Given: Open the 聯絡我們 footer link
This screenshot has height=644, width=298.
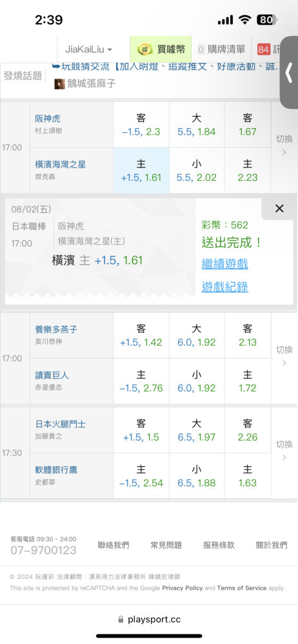Looking at the screenshot, I should [x=113, y=545].
